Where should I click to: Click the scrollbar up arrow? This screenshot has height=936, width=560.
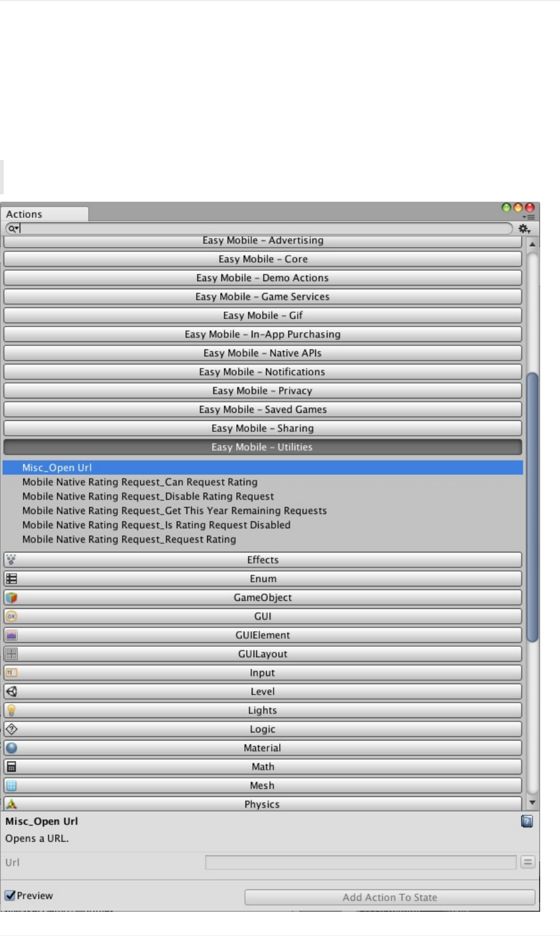(x=532, y=244)
